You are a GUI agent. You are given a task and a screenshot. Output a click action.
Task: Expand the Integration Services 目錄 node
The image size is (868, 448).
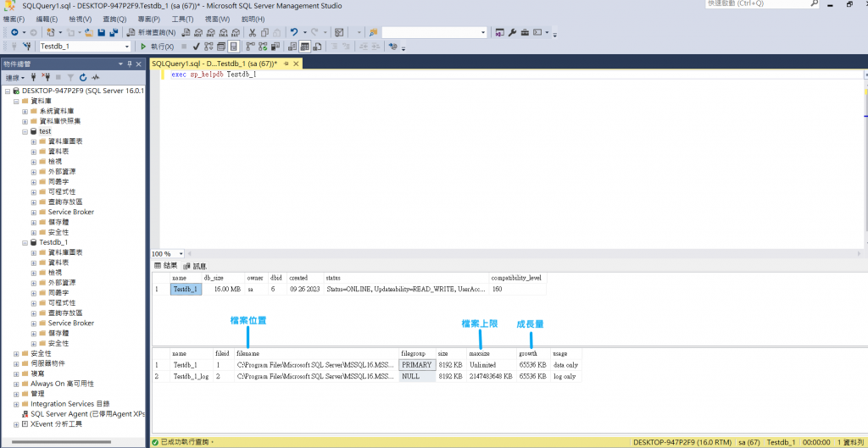[16, 404]
